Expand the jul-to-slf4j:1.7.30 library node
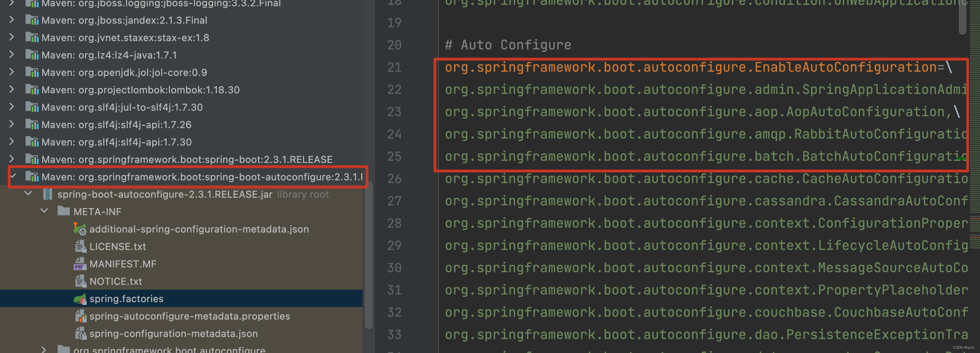This screenshot has height=353, width=980. pyautogui.click(x=11, y=107)
